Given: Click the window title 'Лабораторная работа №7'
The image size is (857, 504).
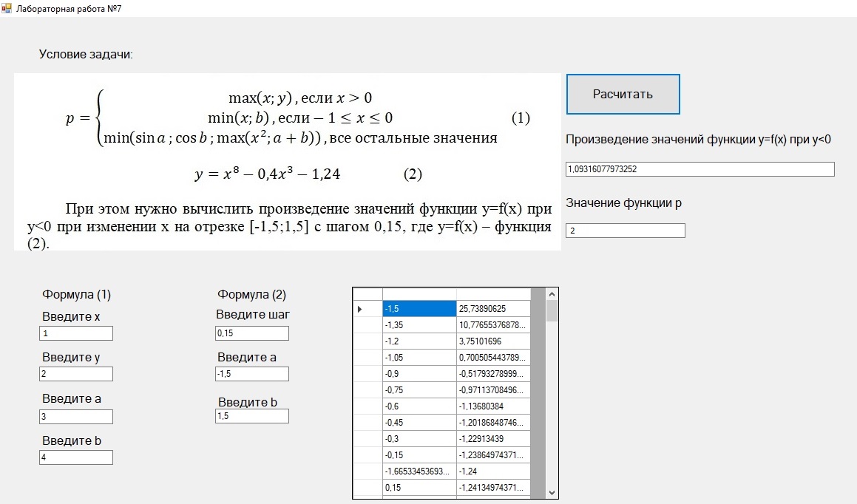Looking at the screenshot, I should tap(69, 9).
